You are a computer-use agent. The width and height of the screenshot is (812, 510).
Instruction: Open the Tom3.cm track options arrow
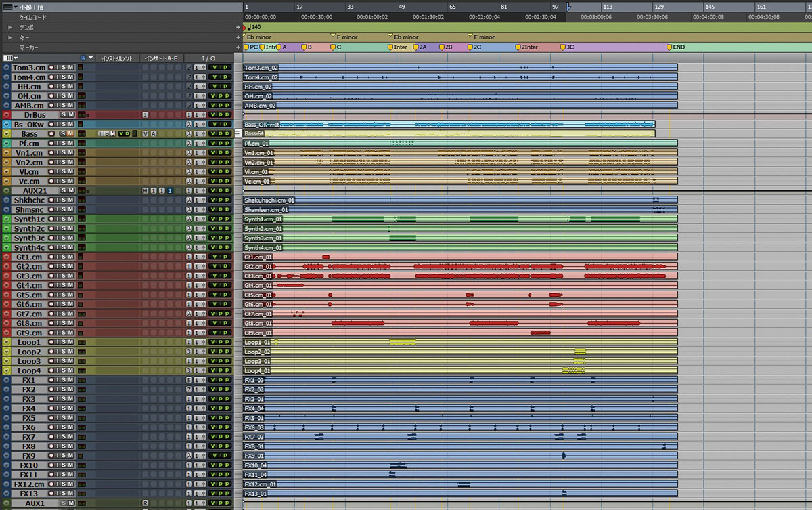click(7, 68)
